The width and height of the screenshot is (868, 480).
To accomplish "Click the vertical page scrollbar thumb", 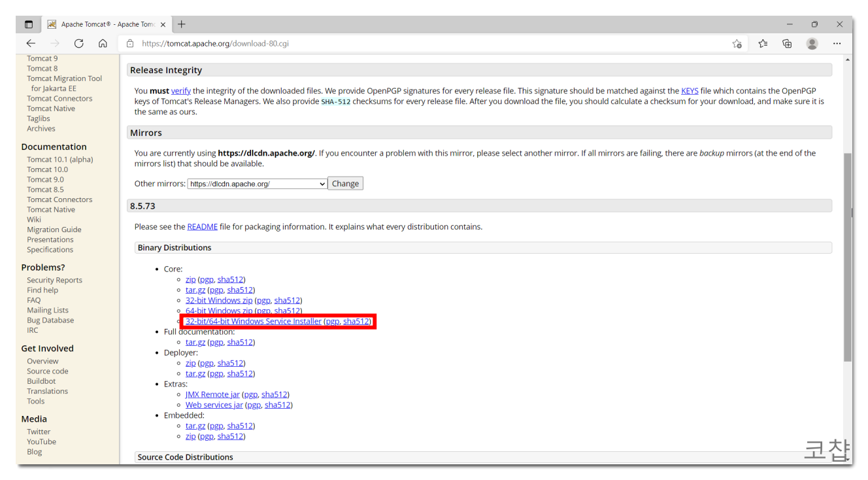I will (x=848, y=258).
